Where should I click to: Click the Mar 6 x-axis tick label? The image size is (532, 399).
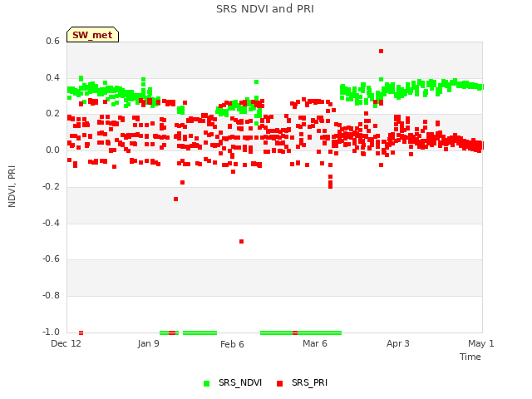(x=315, y=343)
